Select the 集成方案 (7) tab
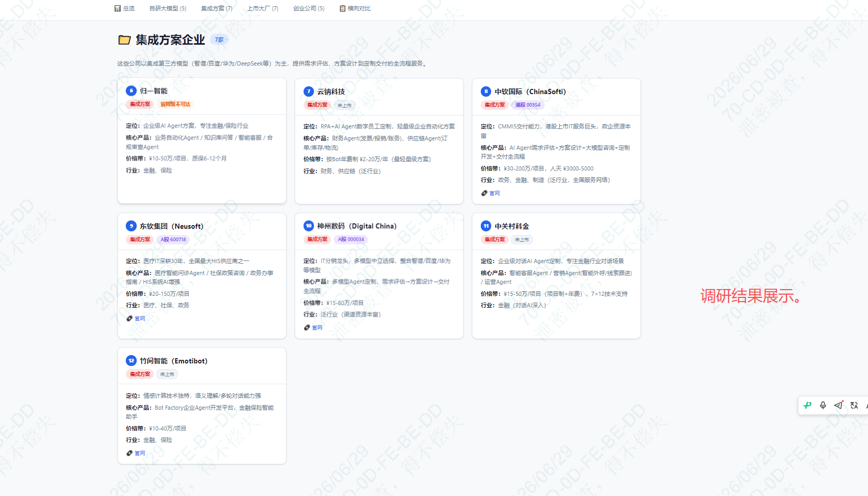Viewport: 868px width, 496px height. pyautogui.click(x=217, y=8)
